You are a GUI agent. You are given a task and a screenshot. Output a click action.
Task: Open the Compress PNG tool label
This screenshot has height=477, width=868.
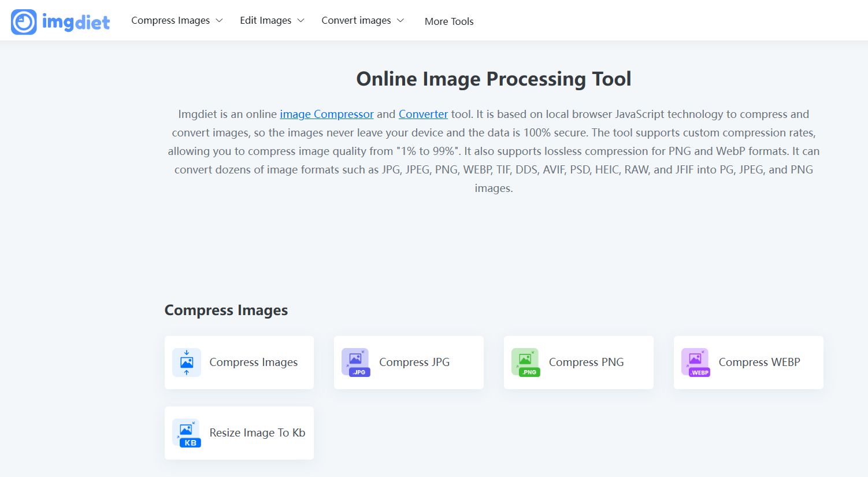click(x=587, y=362)
